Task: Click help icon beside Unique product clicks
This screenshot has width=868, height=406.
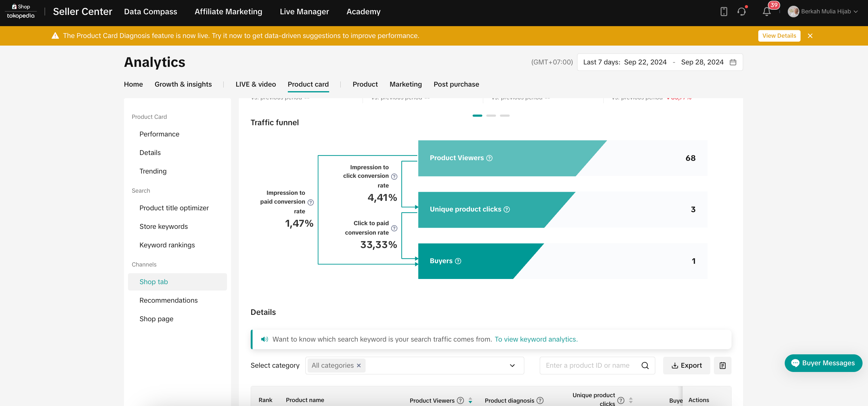Action: (x=506, y=210)
